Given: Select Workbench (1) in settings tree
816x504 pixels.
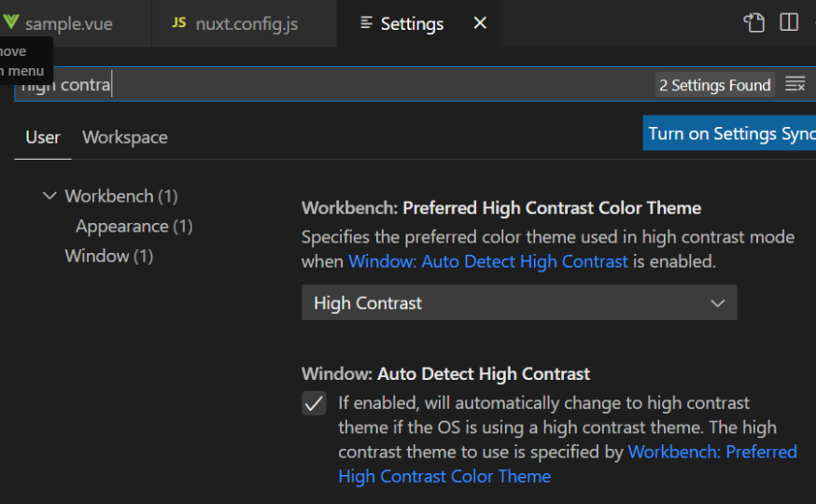Looking at the screenshot, I should 120,196.
